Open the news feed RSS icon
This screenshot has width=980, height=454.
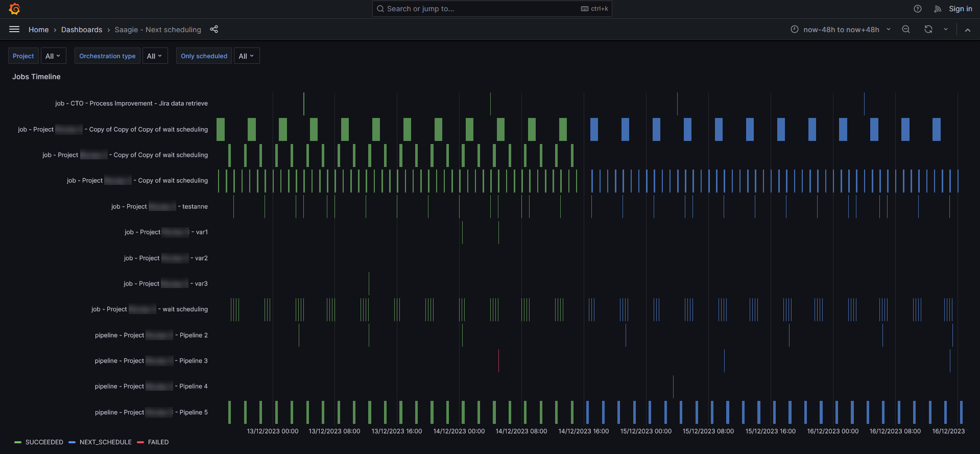[x=938, y=9]
